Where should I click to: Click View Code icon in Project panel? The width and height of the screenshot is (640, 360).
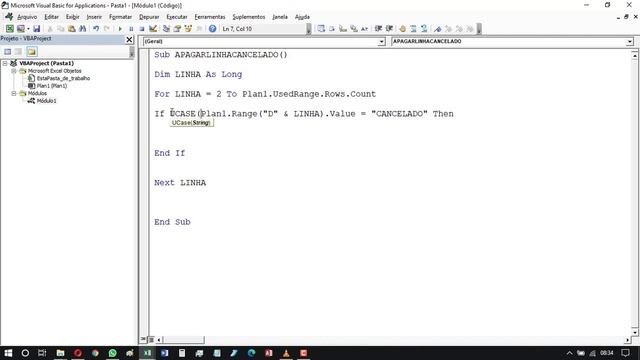tap(8, 51)
